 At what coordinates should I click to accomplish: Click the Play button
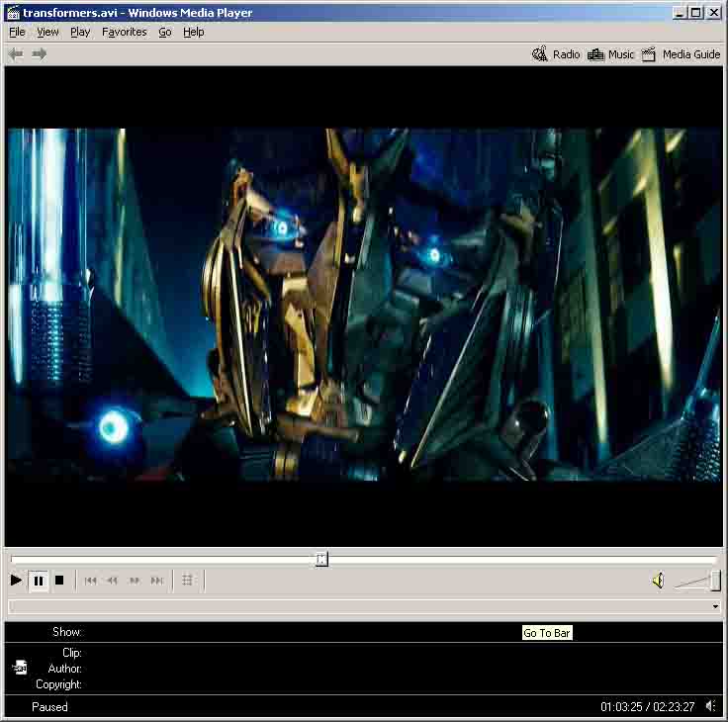coord(16,581)
